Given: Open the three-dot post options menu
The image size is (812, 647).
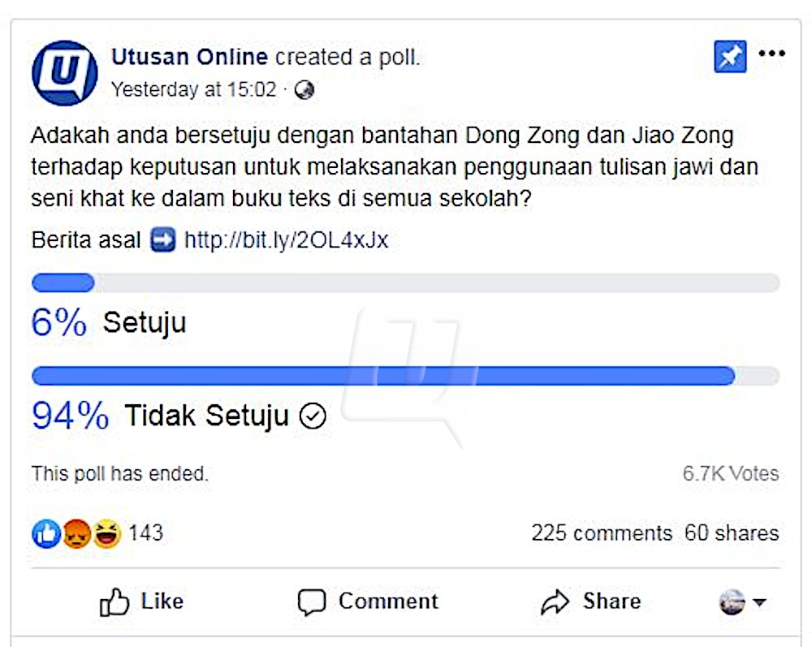Looking at the screenshot, I should click(x=771, y=54).
